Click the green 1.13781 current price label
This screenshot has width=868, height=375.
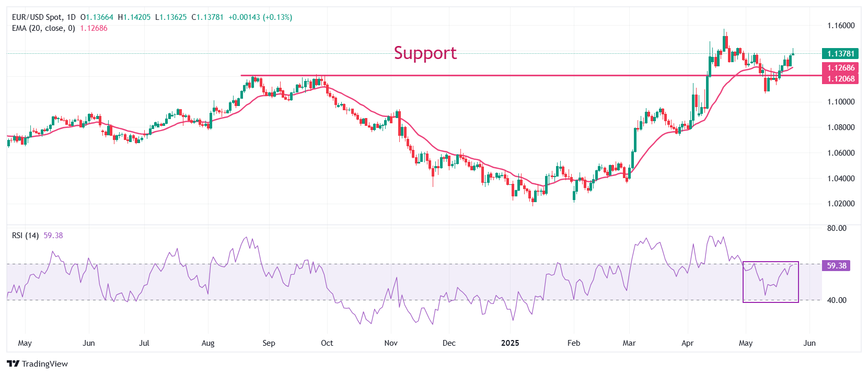[840, 54]
